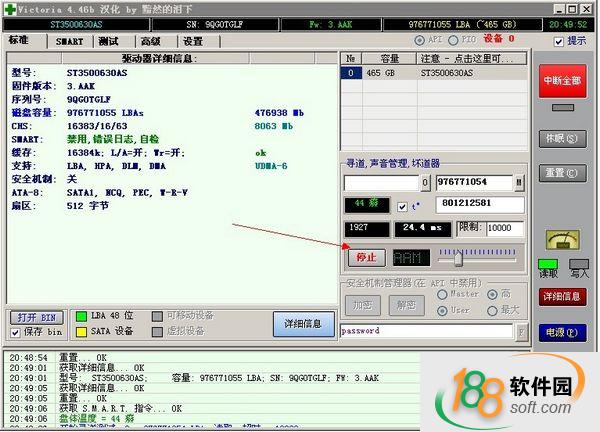The width and height of the screenshot is (600, 432).
Task: Click the 加密 button
Action: tap(363, 305)
